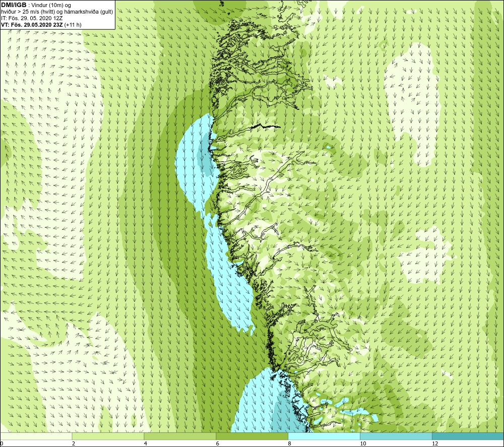Click the 'IT: Fös. 29. 05. 2020 12Z' line

click(32, 18)
